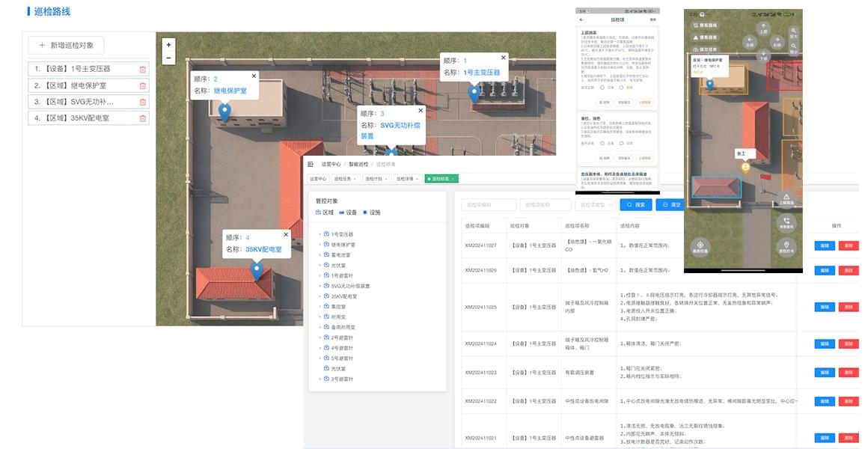Zoom in the route map with plus
This screenshot has height=449, width=868.
coord(169,45)
